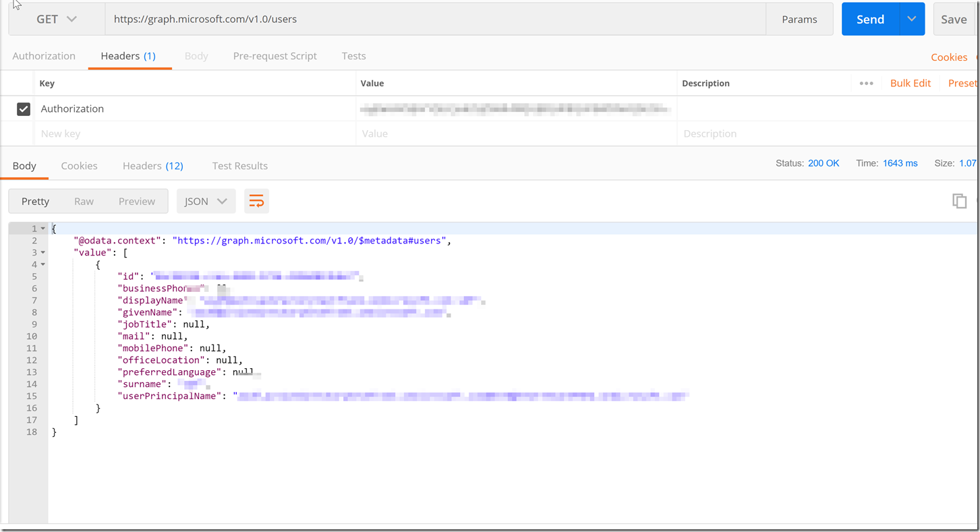Click the status value 200 OK
This screenshot has height=532, width=980.
coord(824,163)
